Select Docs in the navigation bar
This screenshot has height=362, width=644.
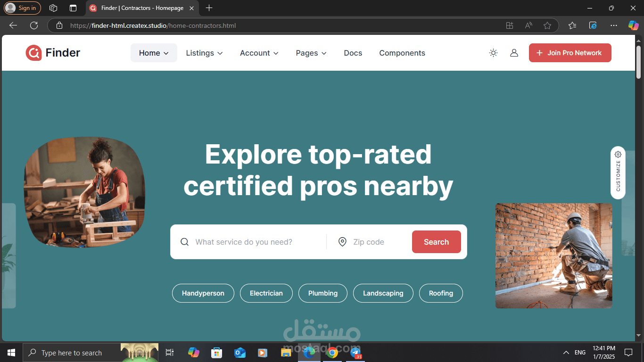coord(353,53)
